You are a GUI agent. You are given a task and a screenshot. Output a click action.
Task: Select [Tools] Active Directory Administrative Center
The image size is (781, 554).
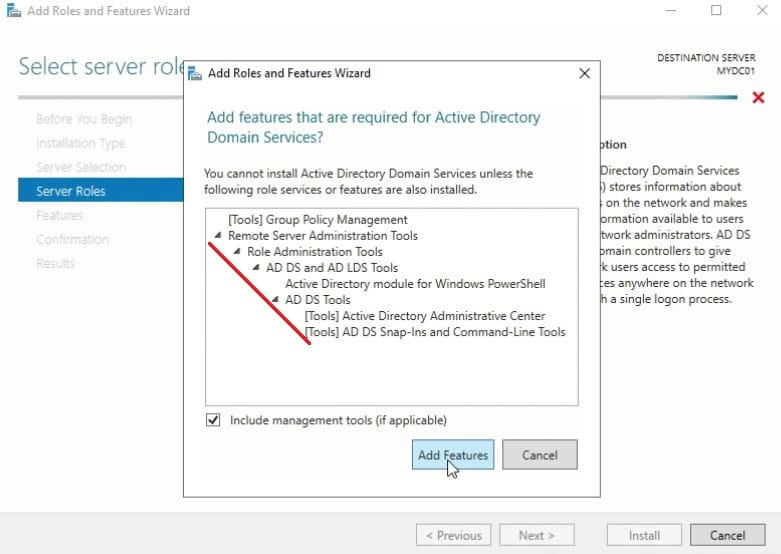tap(425, 315)
